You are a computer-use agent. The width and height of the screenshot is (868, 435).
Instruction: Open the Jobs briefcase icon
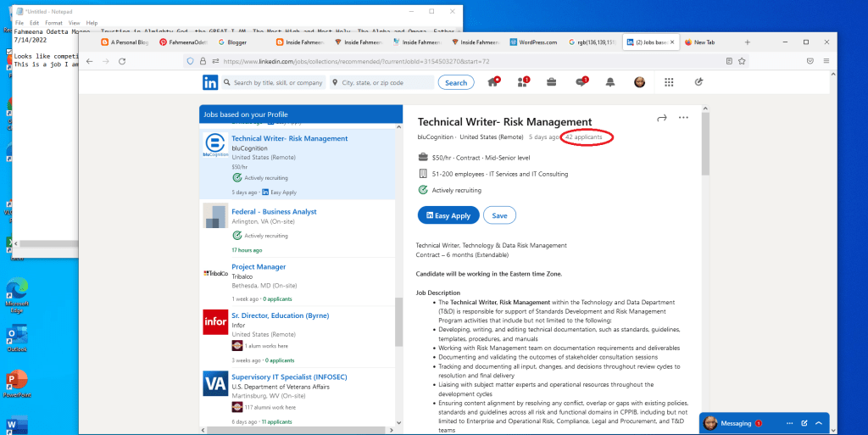tap(551, 82)
